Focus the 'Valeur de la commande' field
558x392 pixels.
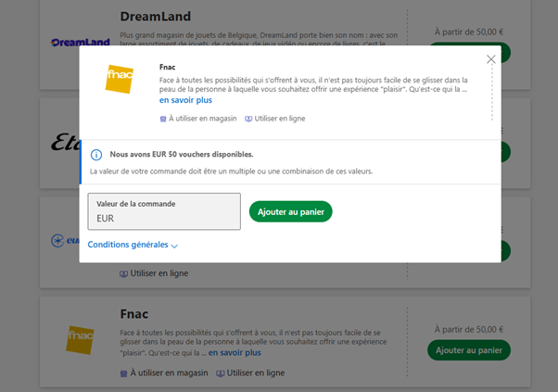click(164, 211)
